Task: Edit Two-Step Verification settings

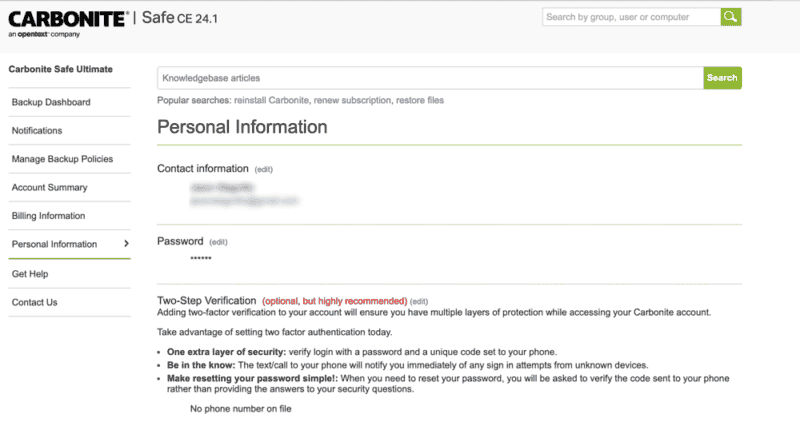Action: click(x=419, y=301)
